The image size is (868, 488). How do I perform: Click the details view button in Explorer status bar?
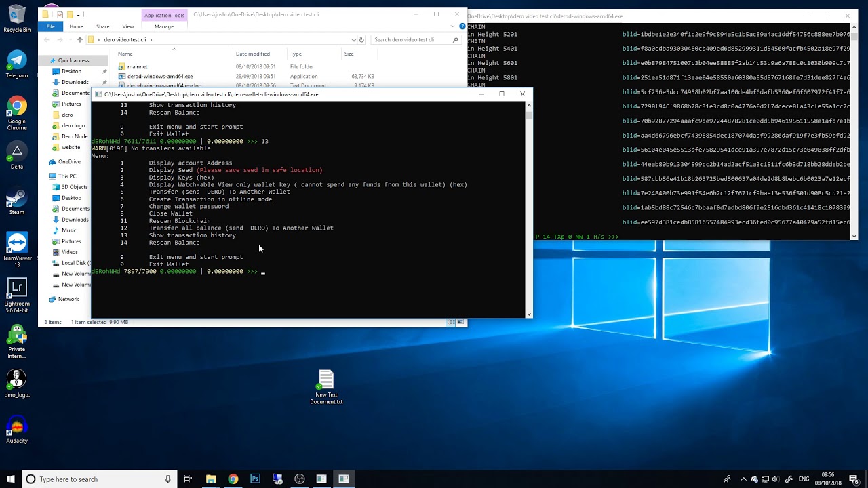pos(450,322)
